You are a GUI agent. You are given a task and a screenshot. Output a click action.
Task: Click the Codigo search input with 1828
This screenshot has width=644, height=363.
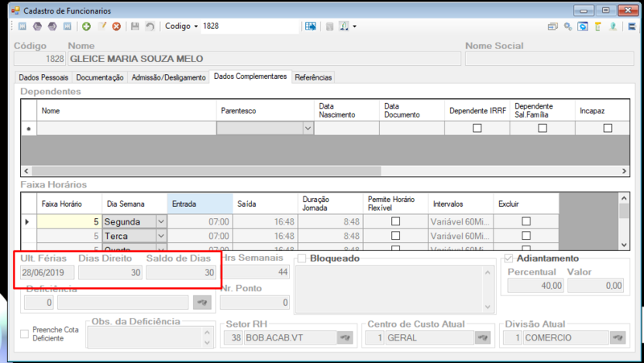[250, 27]
